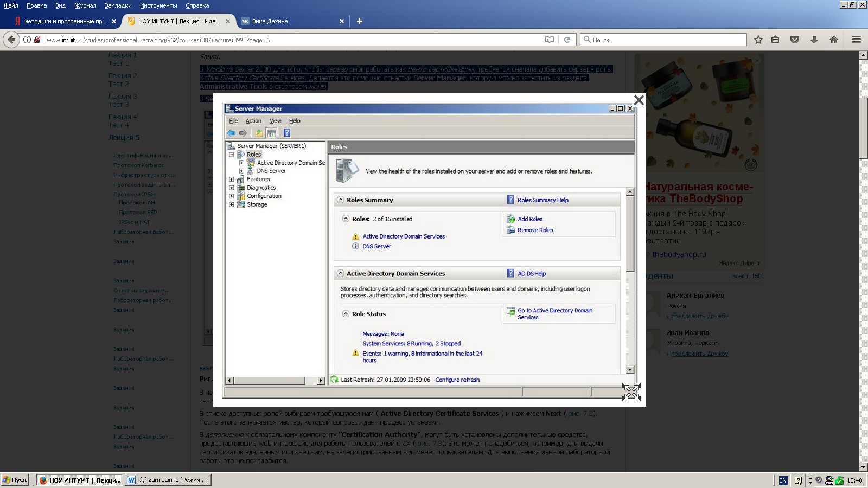Image resolution: width=868 pixels, height=488 pixels.
Task: Switch to the Вика Дахина tab
Action: coord(293,21)
